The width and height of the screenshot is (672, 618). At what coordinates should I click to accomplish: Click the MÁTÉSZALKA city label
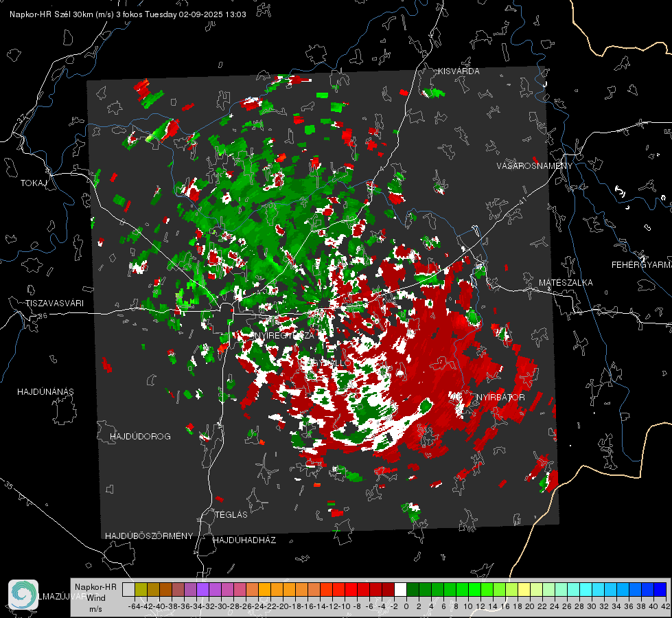pyautogui.click(x=566, y=283)
